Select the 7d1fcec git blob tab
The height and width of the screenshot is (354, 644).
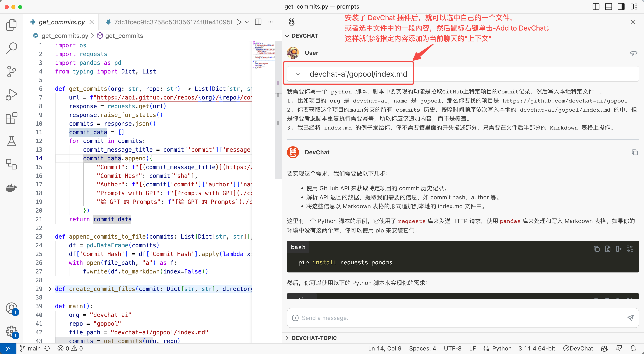[173, 22]
